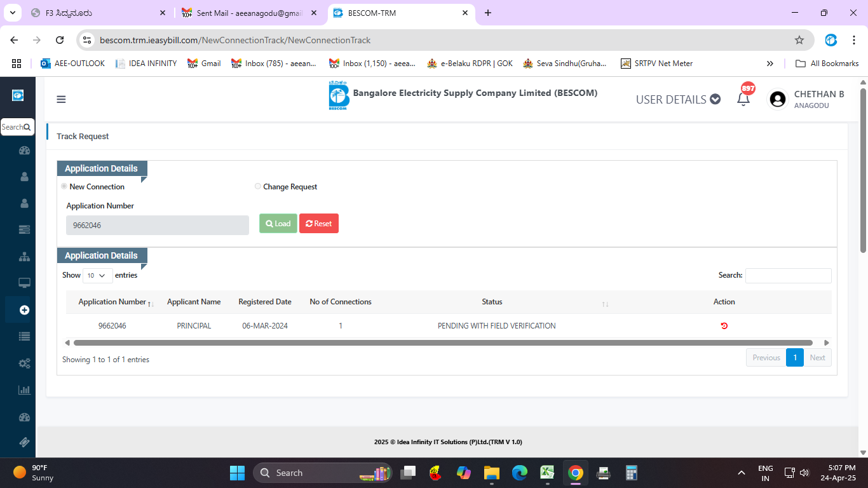
Task: Open the Calculator taskbar icon
Action: coord(631,473)
